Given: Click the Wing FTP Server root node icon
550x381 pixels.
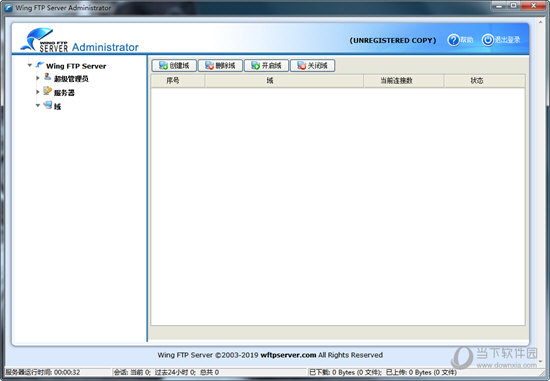Looking at the screenshot, I should coord(40,65).
